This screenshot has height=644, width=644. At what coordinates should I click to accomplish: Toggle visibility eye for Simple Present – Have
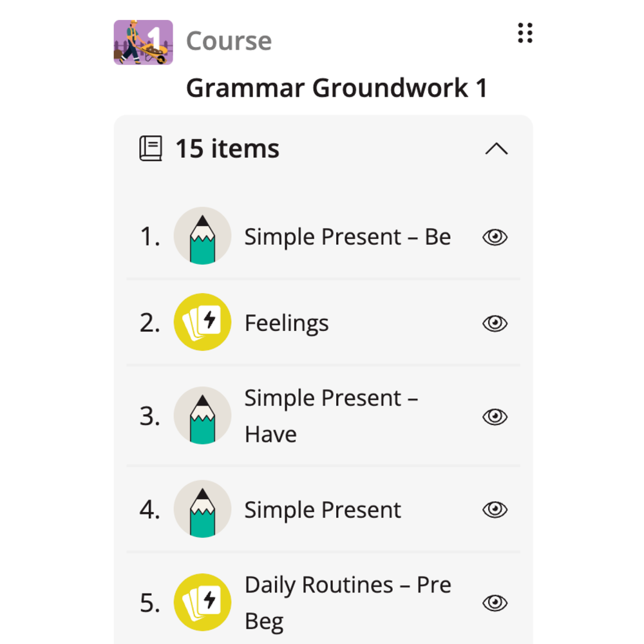click(x=495, y=417)
